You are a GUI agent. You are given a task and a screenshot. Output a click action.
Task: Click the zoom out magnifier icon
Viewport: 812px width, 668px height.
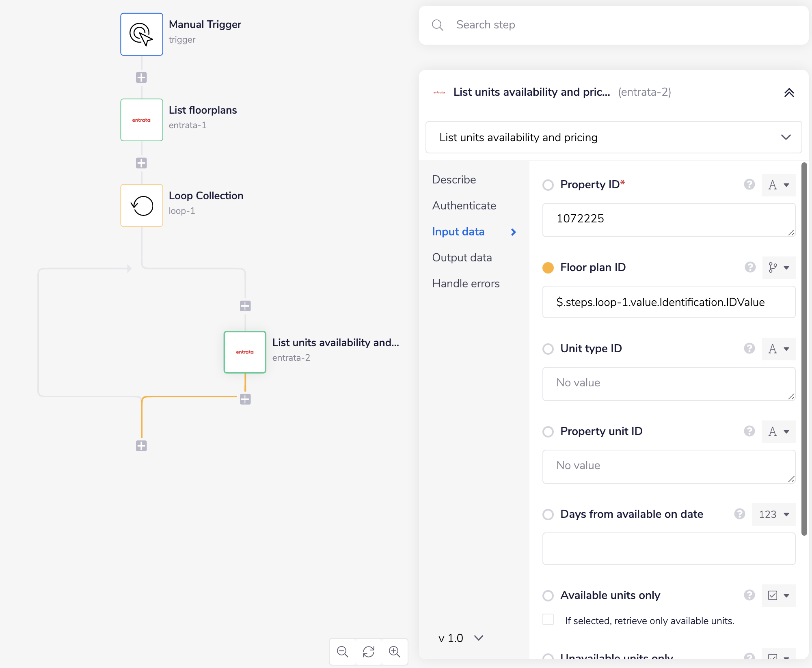[343, 652]
